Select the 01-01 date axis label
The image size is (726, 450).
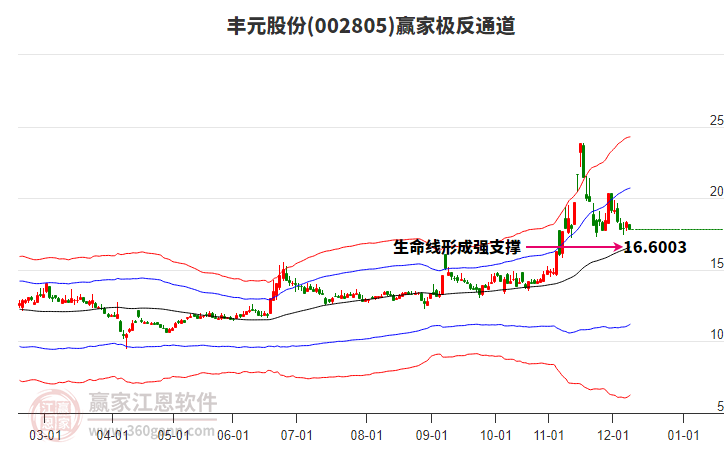tap(683, 436)
